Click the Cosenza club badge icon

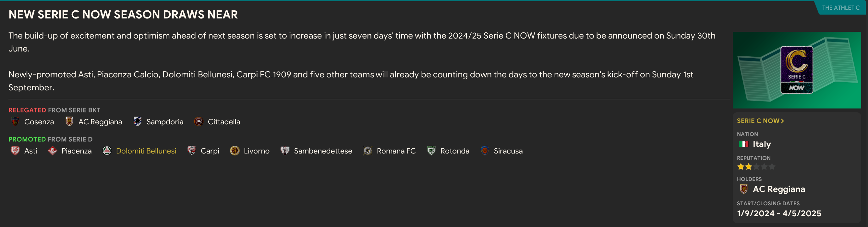click(15, 122)
